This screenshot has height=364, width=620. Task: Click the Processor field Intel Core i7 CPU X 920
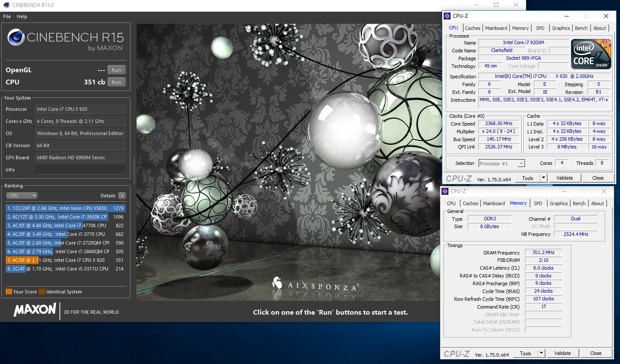tap(80, 109)
